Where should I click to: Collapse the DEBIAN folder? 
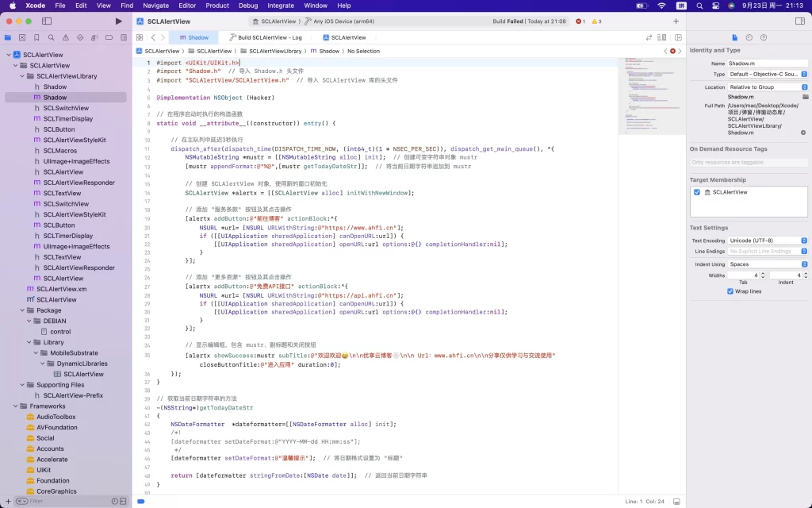[x=29, y=321]
